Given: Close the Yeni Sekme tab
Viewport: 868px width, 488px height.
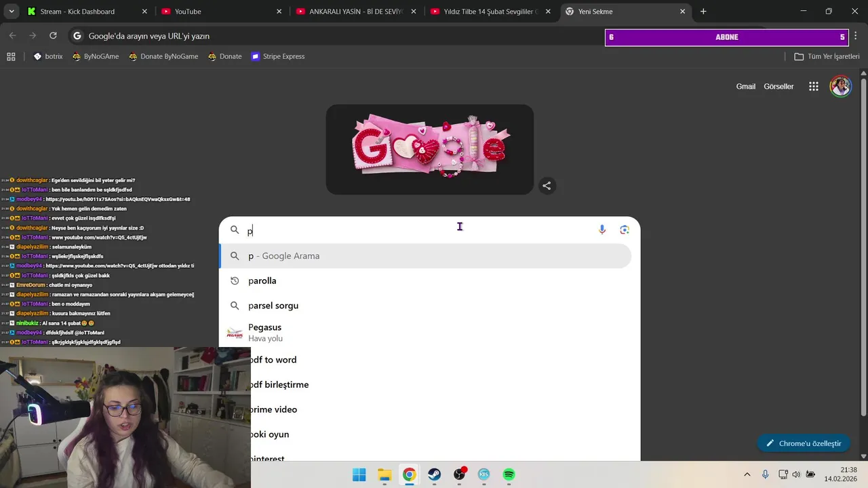Looking at the screenshot, I should tap(683, 12).
